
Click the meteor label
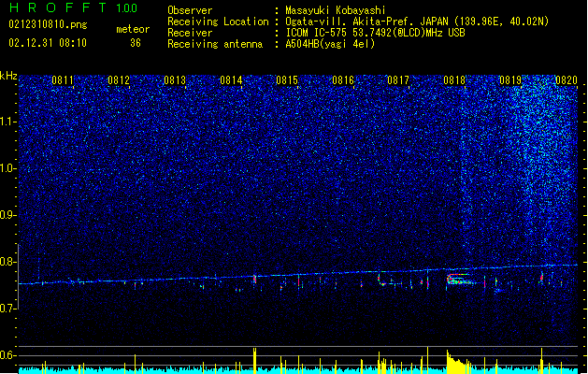(133, 29)
